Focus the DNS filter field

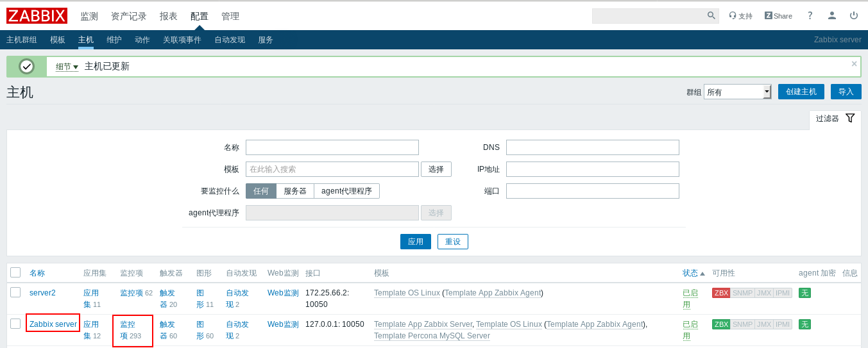[593, 147]
